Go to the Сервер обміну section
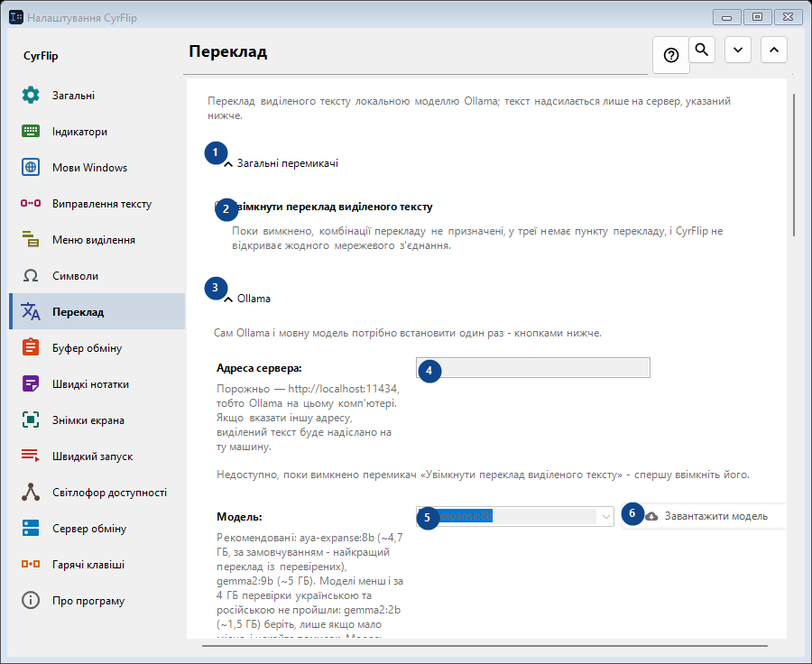 point(97,529)
